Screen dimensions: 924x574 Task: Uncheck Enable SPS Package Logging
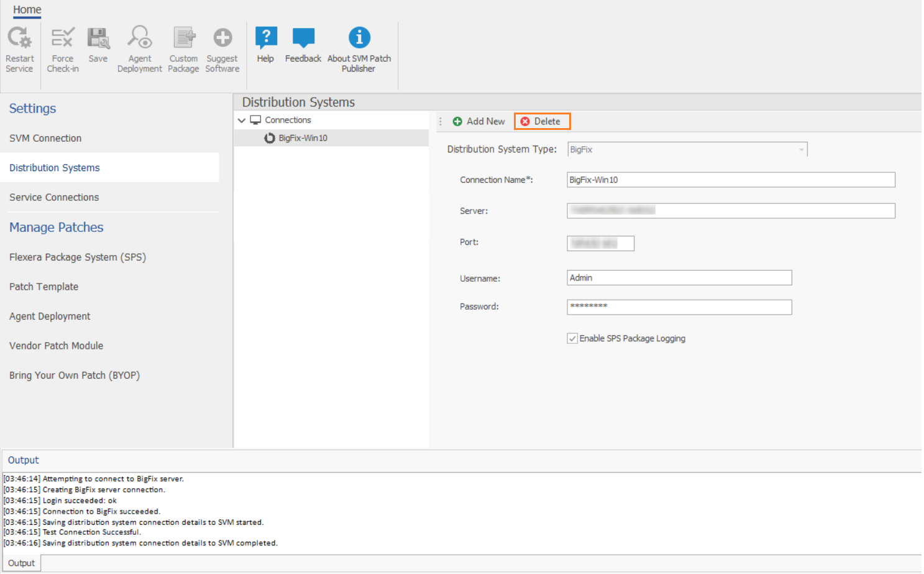click(572, 338)
